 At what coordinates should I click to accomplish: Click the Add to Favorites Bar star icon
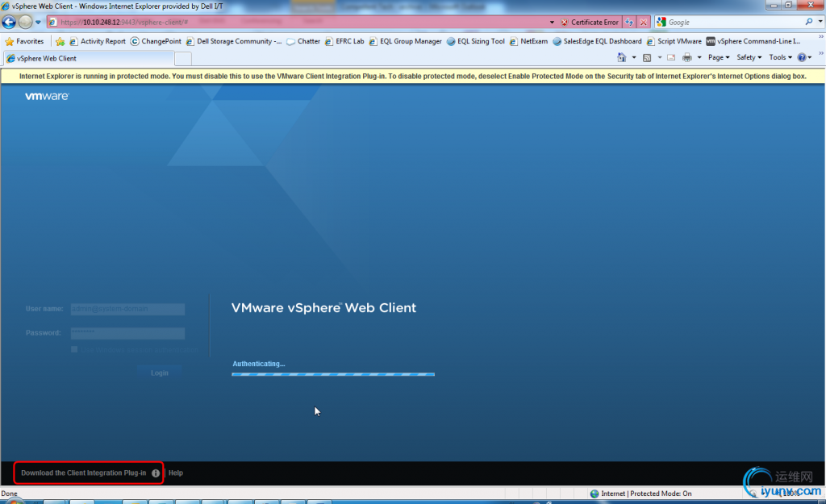pyautogui.click(x=60, y=41)
